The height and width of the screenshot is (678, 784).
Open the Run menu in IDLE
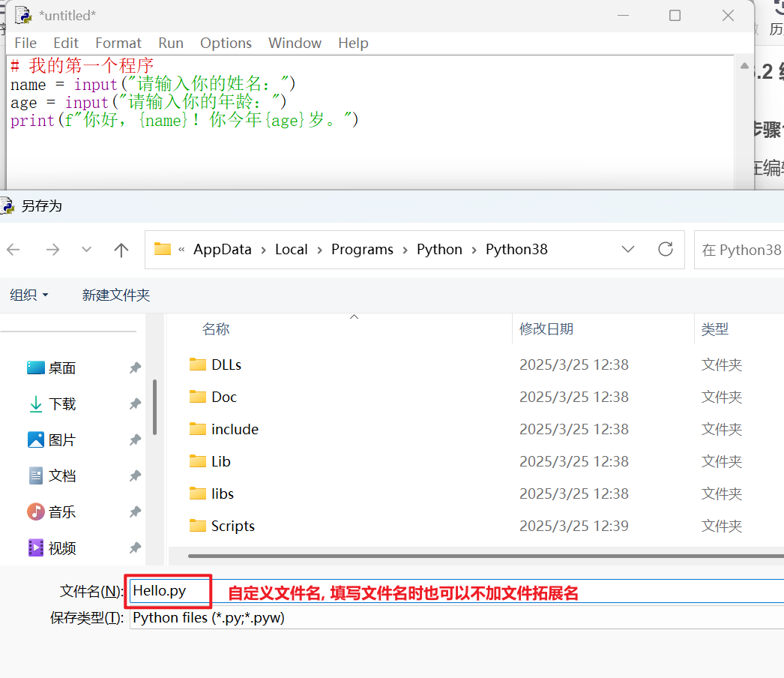tap(171, 43)
